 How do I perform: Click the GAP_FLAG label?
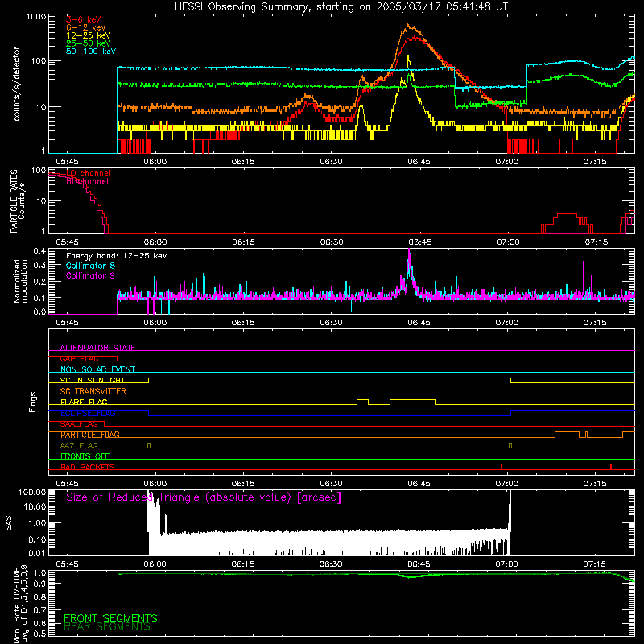pos(79,358)
